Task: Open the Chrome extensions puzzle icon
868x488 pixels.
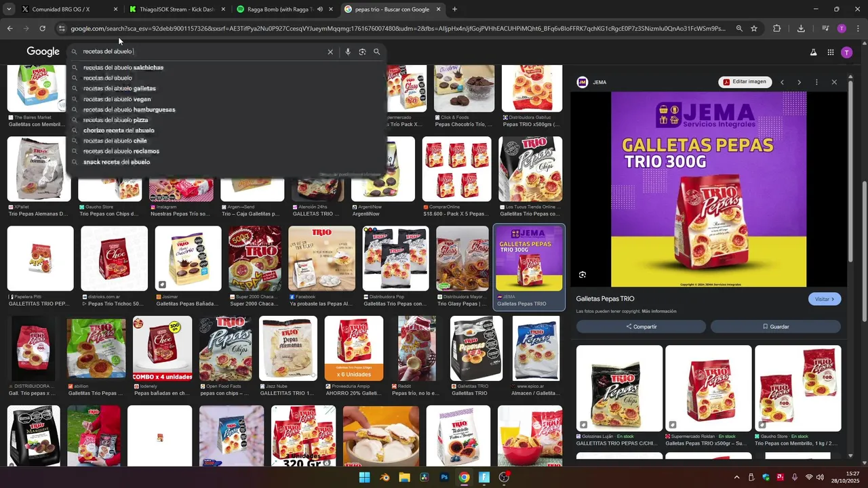Action: 777,28
